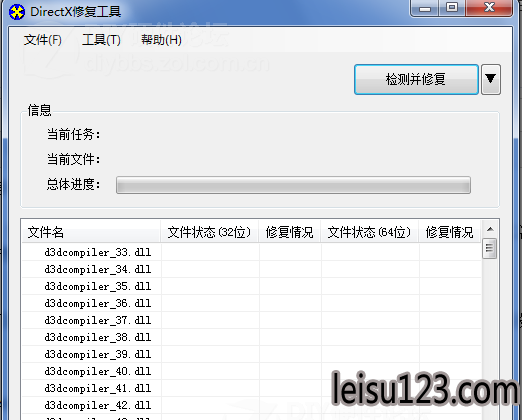Click 修复情况 header after the 32位 column
This screenshot has width=525, height=420.
pos(289,232)
